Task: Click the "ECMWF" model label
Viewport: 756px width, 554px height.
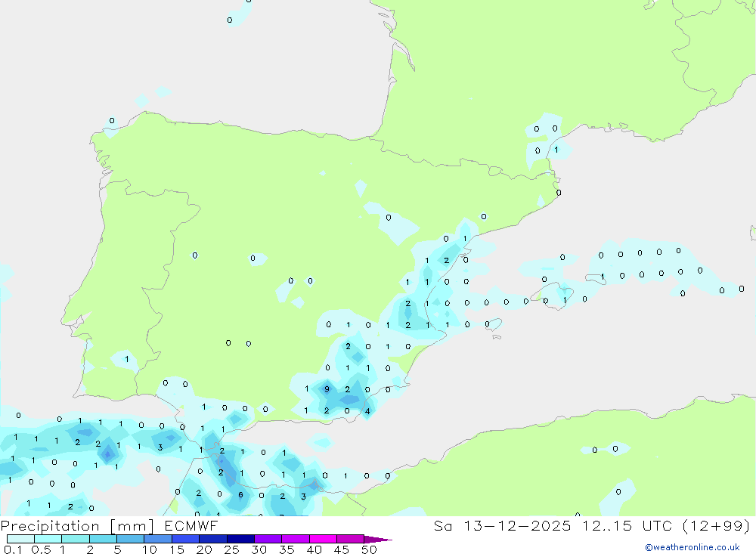Action: pyautogui.click(x=191, y=526)
